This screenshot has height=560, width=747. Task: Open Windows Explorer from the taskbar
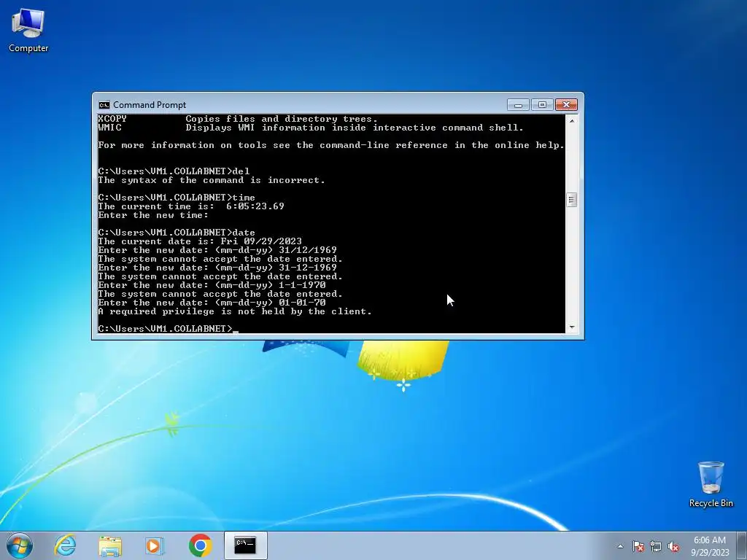click(110, 545)
